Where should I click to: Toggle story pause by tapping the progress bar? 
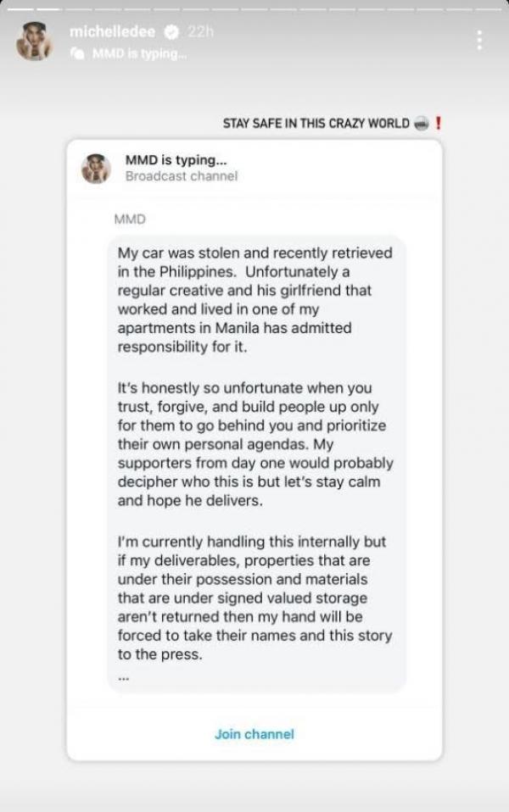(x=255, y=6)
